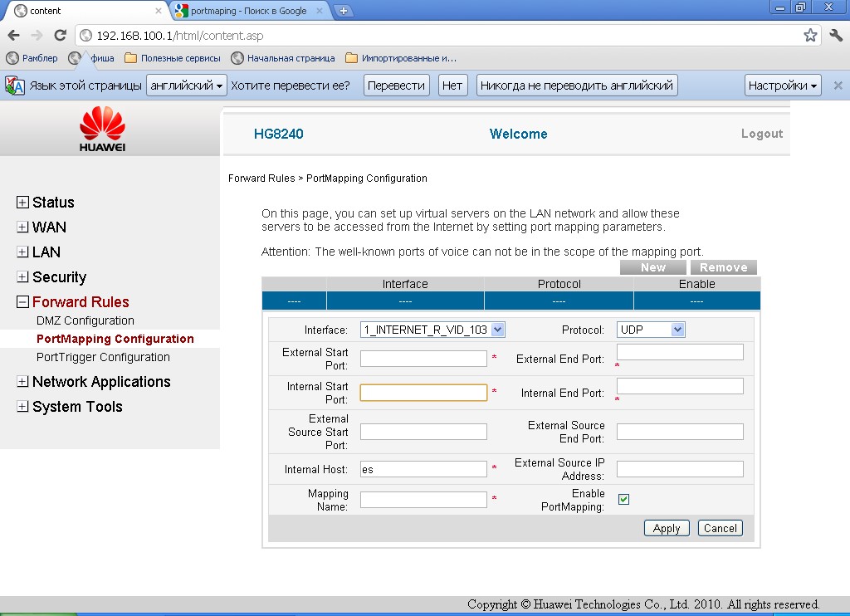Expand the Network Applications section

point(23,382)
